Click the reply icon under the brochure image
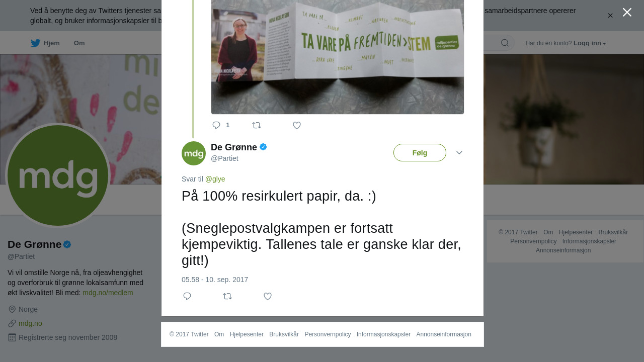Viewport: 644px width, 362px height. click(x=216, y=125)
